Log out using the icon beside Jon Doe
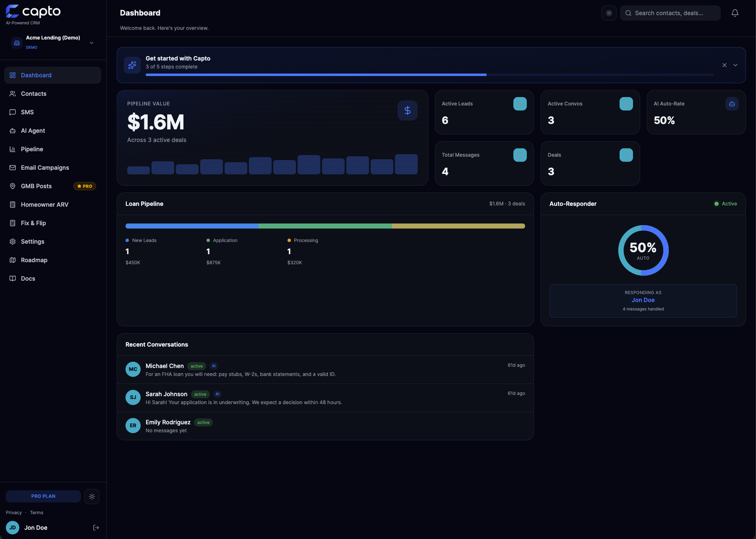Image resolution: width=756 pixels, height=539 pixels. (96, 528)
